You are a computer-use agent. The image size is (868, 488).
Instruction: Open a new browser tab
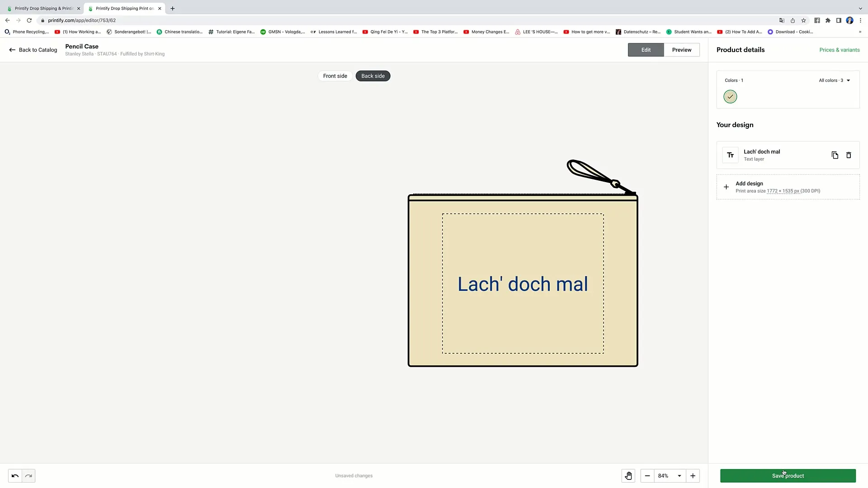[x=172, y=8]
